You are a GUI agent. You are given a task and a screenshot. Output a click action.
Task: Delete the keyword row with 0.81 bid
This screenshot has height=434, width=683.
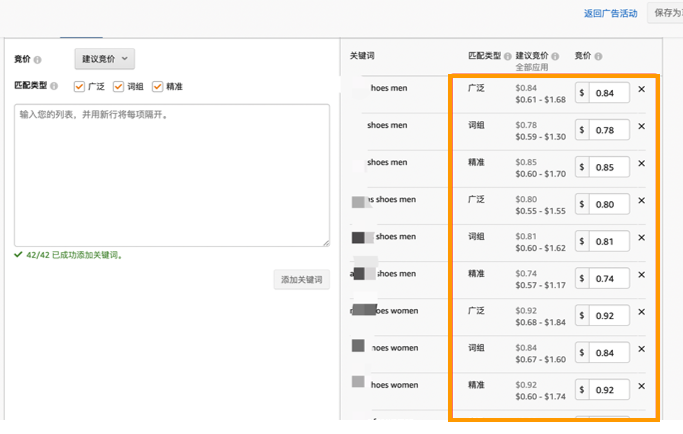click(642, 238)
